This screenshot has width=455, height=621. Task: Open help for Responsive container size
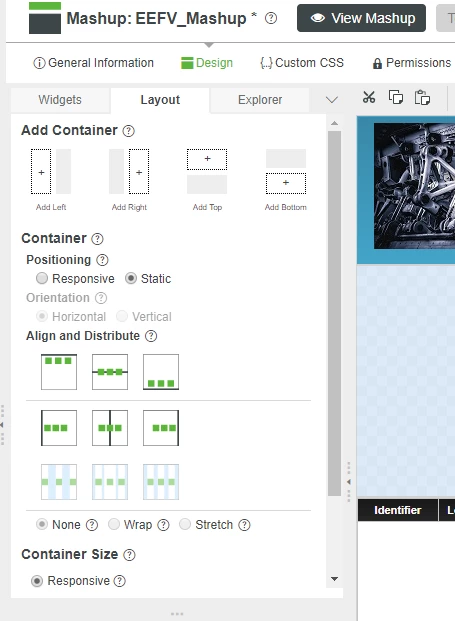click(x=120, y=581)
